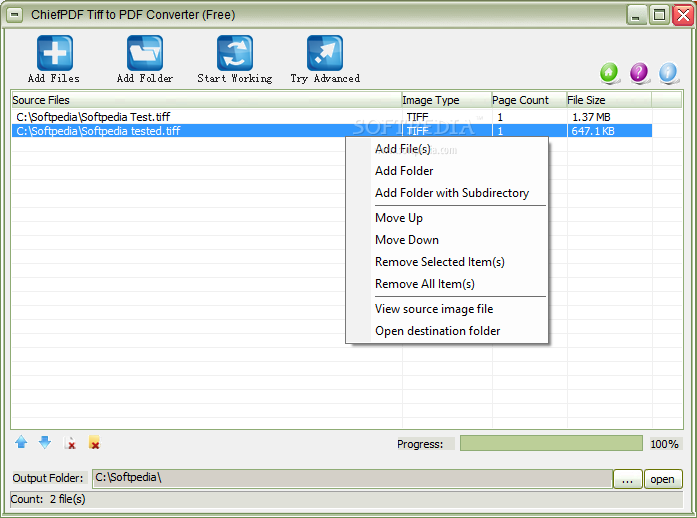Select Add Folder with Subdirectory
This screenshot has width=697, height=518.
[x=447, y=193]
